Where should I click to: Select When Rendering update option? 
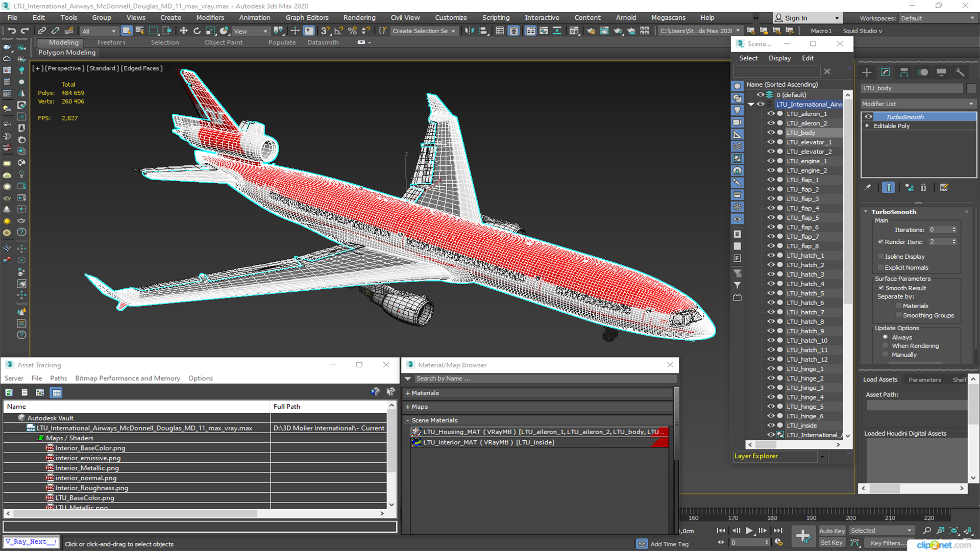click(886, 346)
